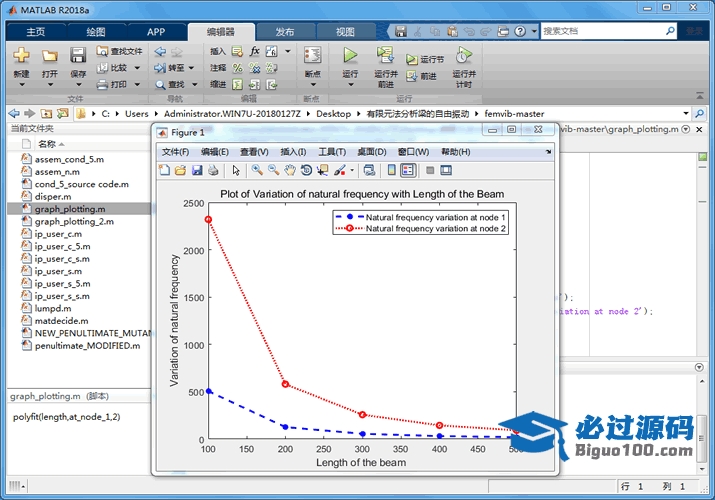Toggle insert colorbar in Figure toolbar

391,170
